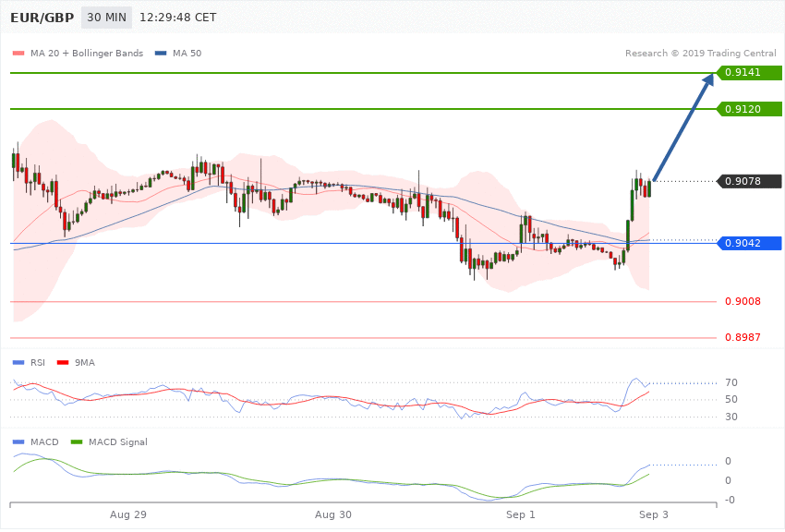Screen dimensions: 785x532
Task: Click the RSI blue legend swatch
Action: [18, 362]
